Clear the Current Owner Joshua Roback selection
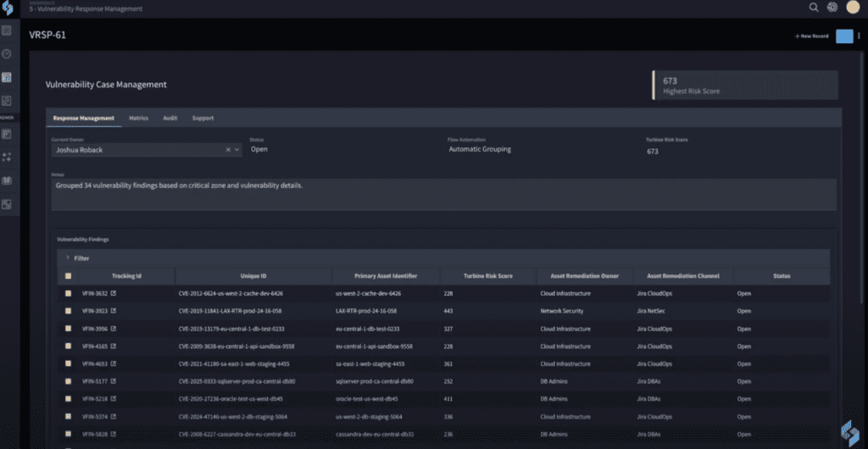This screenshot has width=868, height=449. pos(228,149)
